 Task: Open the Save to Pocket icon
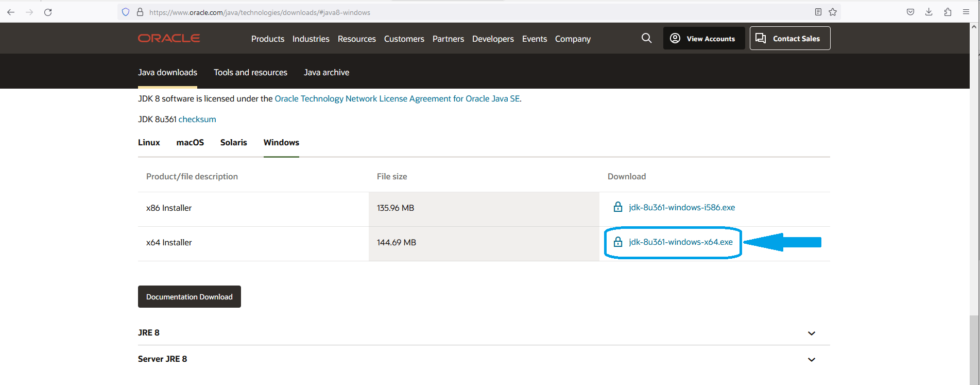[910, 12]
